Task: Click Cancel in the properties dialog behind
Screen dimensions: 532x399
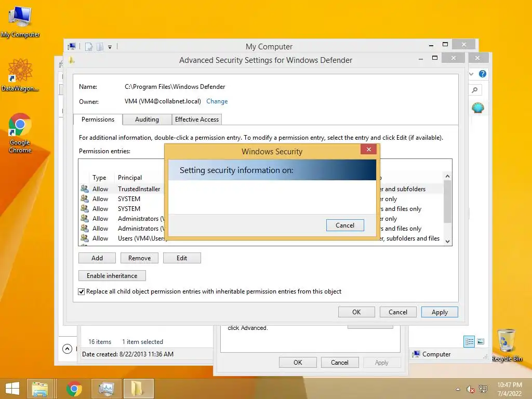Action: (340, 362)
